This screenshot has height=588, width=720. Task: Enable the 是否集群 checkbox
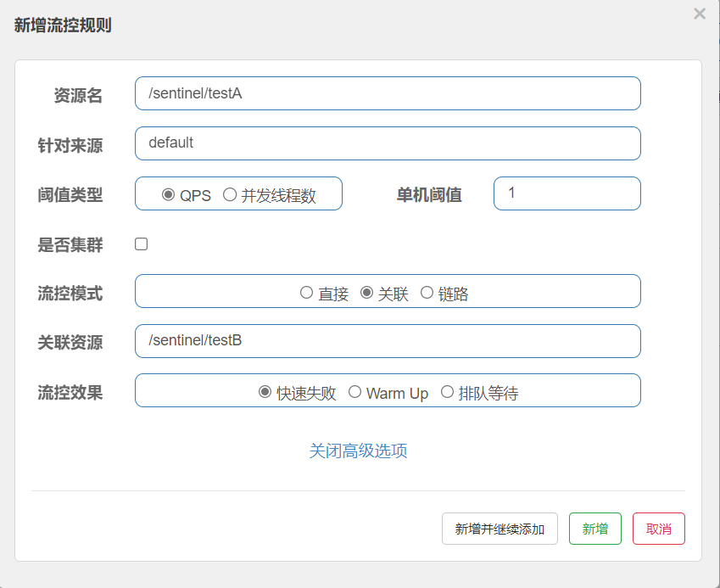coord(141,244)
